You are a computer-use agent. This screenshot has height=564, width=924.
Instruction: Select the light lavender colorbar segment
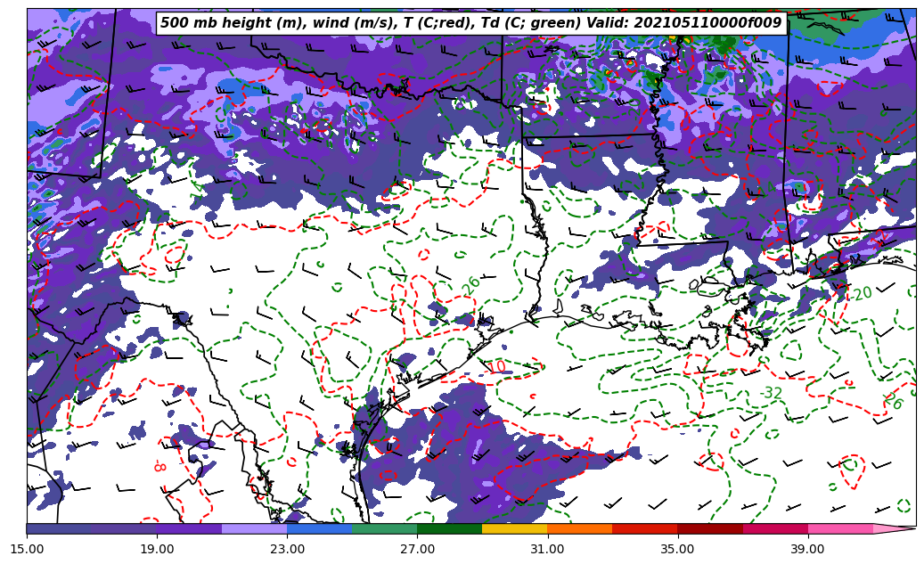coord(254,528)
